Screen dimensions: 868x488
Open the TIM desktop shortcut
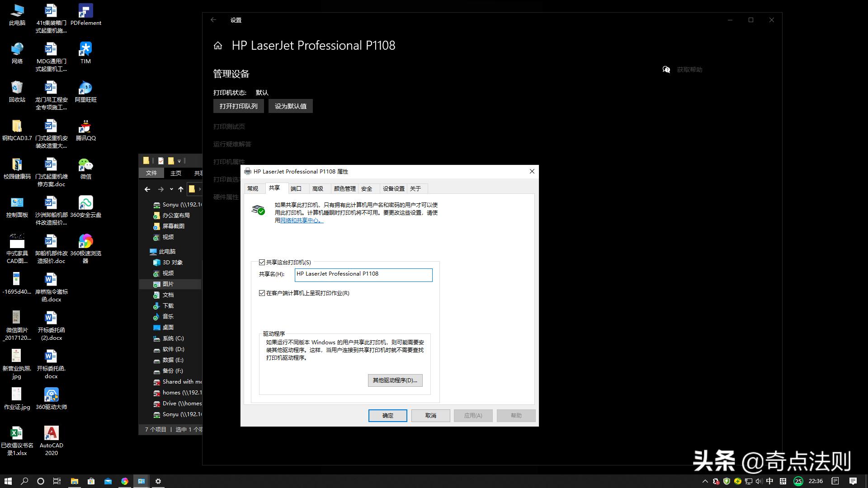pyautogui.click(x=85, y=49)
